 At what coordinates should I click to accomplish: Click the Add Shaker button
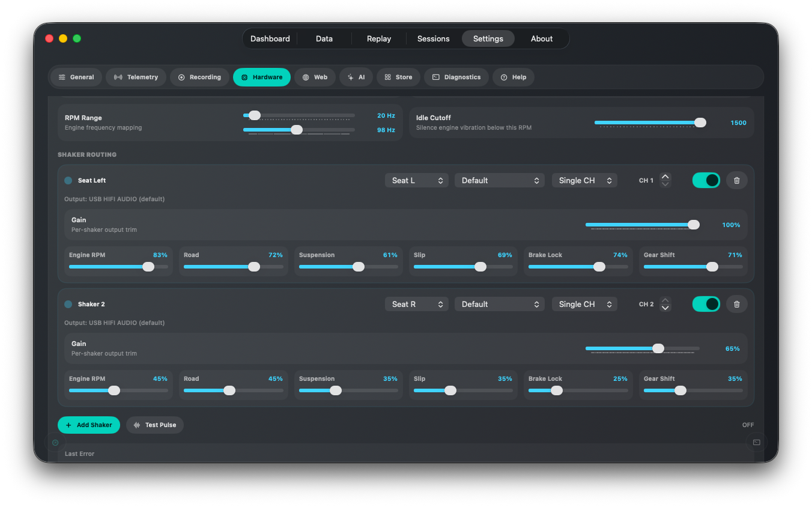89,425
